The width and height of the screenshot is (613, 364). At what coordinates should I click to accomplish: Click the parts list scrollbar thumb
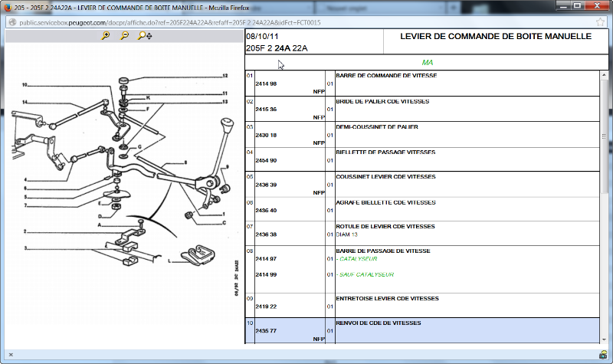pyautogui.click(x=604, y=137)
